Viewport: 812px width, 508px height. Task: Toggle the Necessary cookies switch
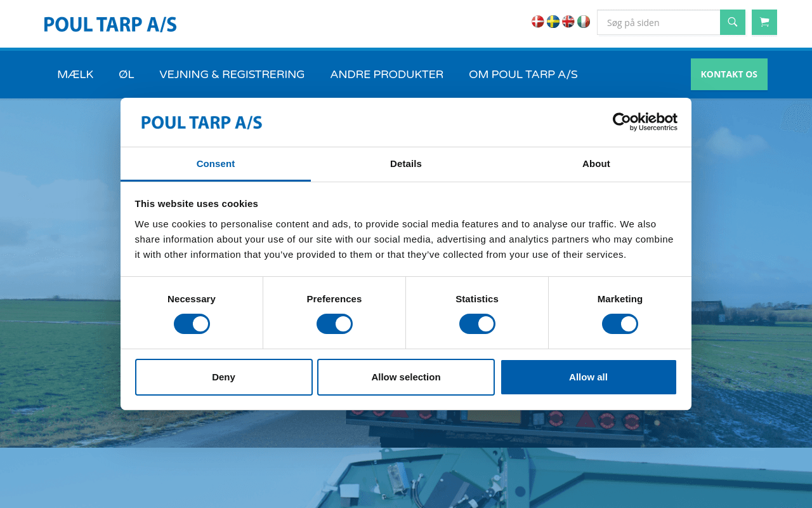(192, 324)
